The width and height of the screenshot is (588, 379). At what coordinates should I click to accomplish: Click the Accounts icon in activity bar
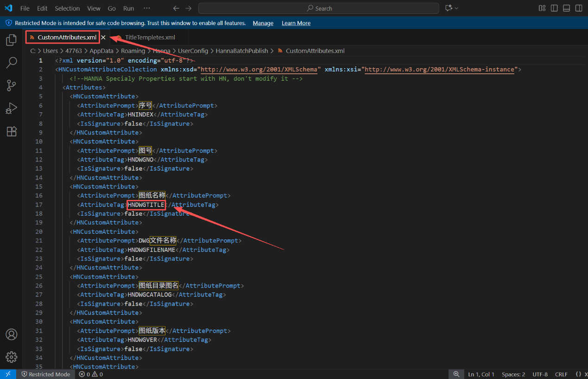(x=11, y=334)
